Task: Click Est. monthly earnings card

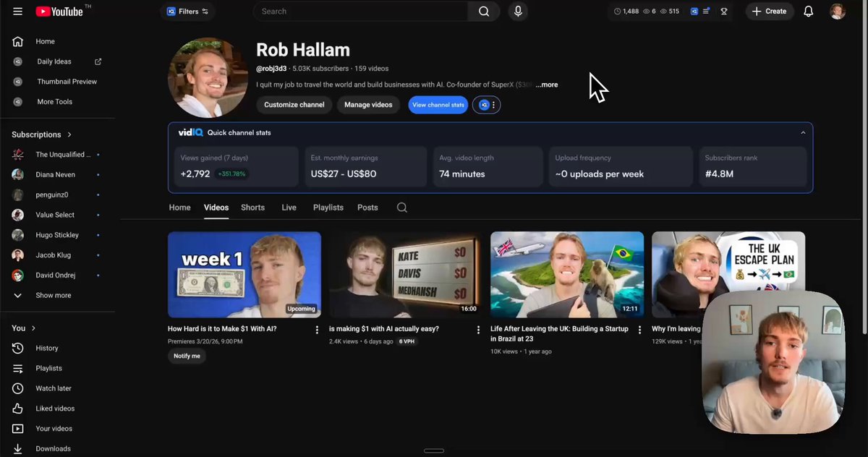Action: tap(367, 166)
